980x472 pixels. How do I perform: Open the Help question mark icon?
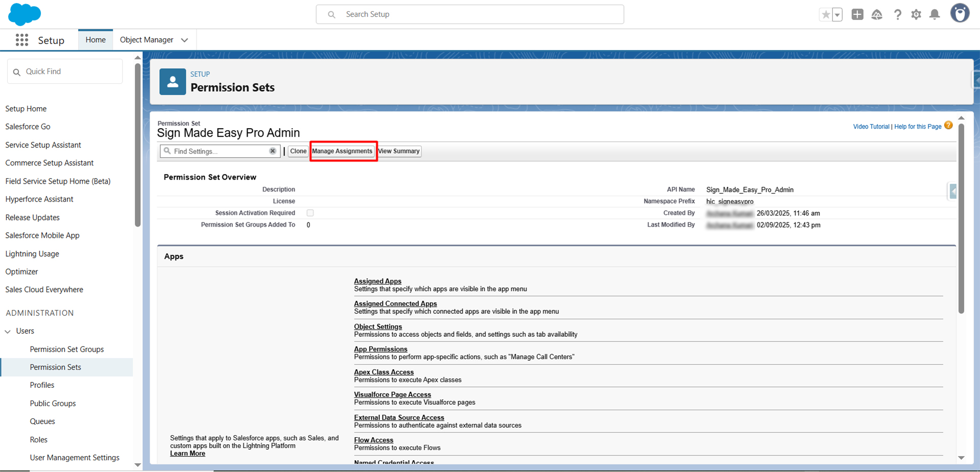point(897,14)
